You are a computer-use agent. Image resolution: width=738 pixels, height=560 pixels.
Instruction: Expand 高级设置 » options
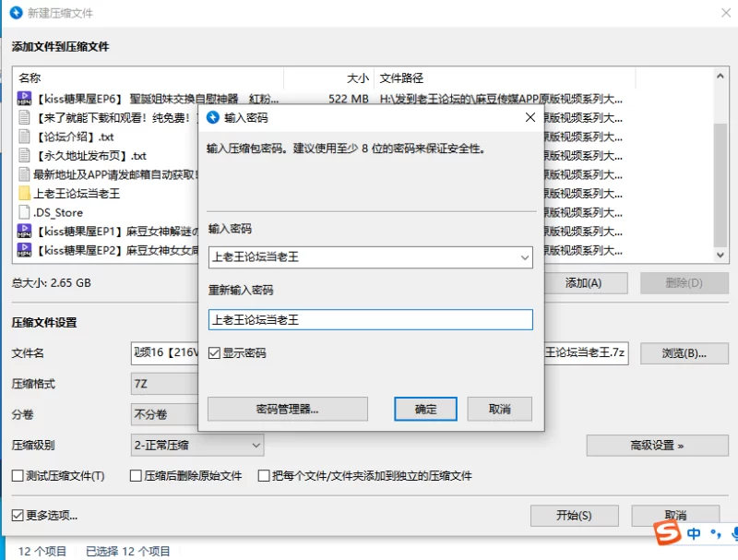(657, 446)
